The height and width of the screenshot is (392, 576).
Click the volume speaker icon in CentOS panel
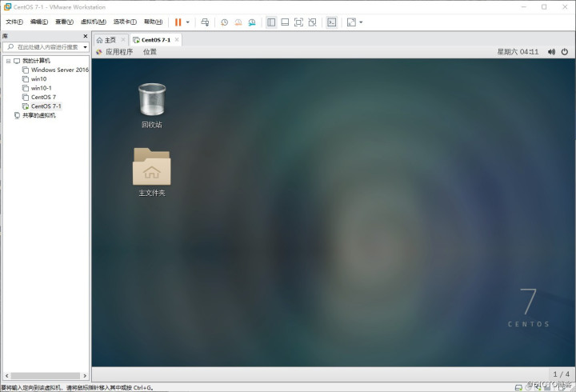coord(551,52)
